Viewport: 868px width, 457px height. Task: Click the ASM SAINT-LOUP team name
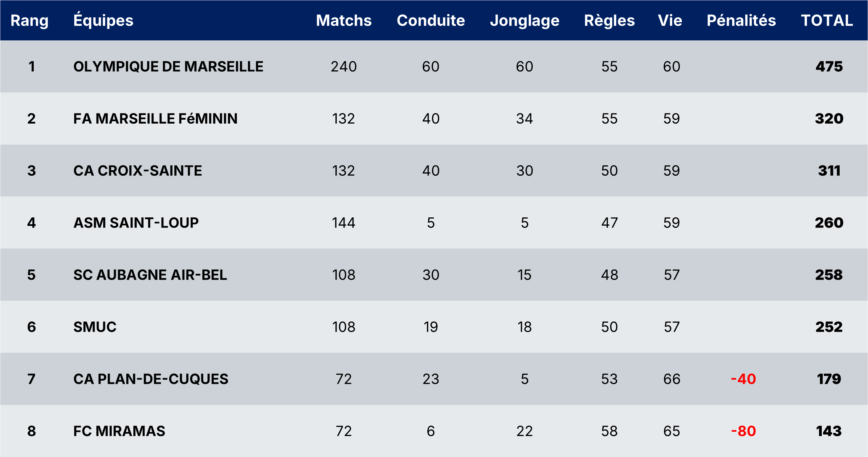136,223
